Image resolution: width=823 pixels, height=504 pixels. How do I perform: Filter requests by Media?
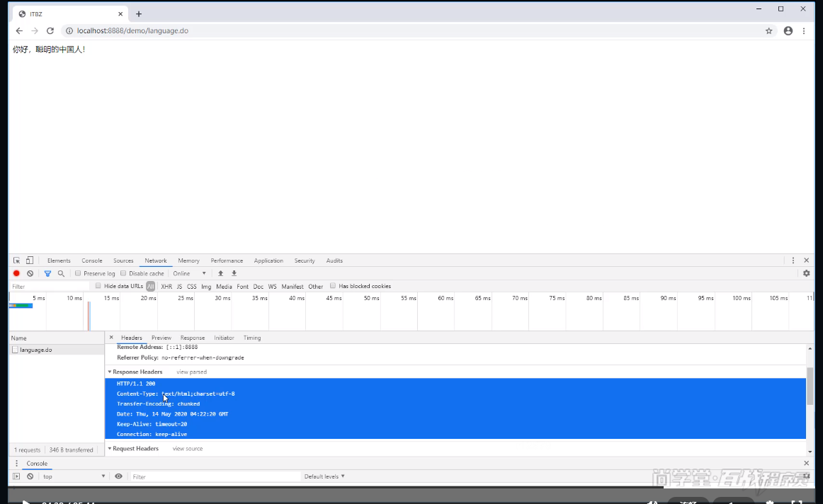click(x=224, y=287)
